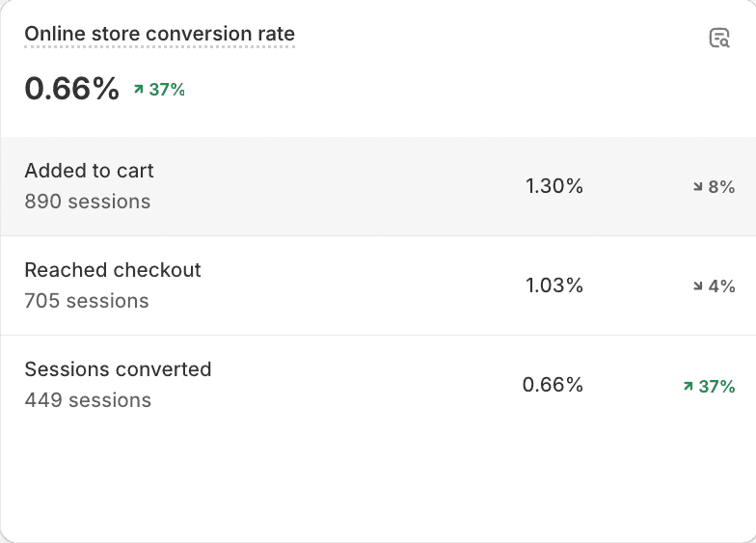Click the 37% increase in Sessions converted row
The height and width of the screenshot is (543, 756).
716,386
